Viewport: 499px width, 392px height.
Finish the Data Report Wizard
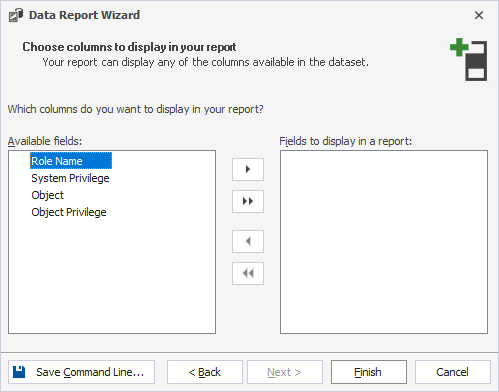(x=369, y=372)
